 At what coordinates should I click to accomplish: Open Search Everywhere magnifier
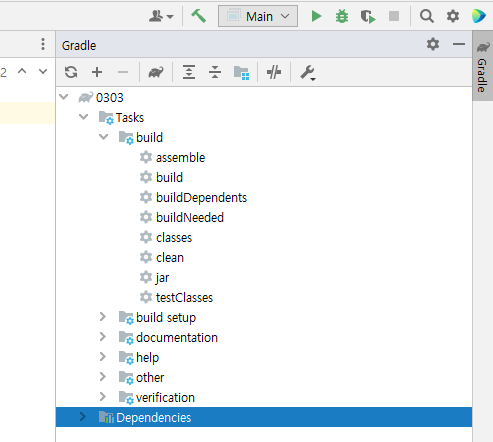[427, 16]
